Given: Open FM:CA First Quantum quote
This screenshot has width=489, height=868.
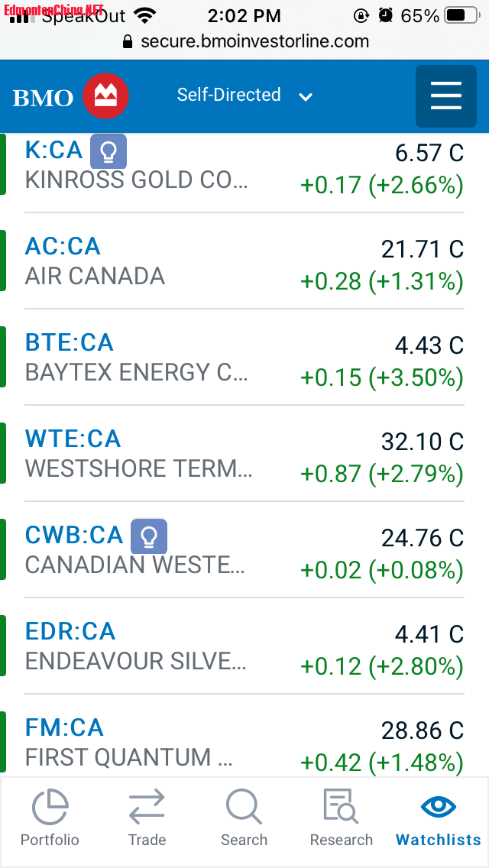Looking at the screenshot, I should [64, 727].
